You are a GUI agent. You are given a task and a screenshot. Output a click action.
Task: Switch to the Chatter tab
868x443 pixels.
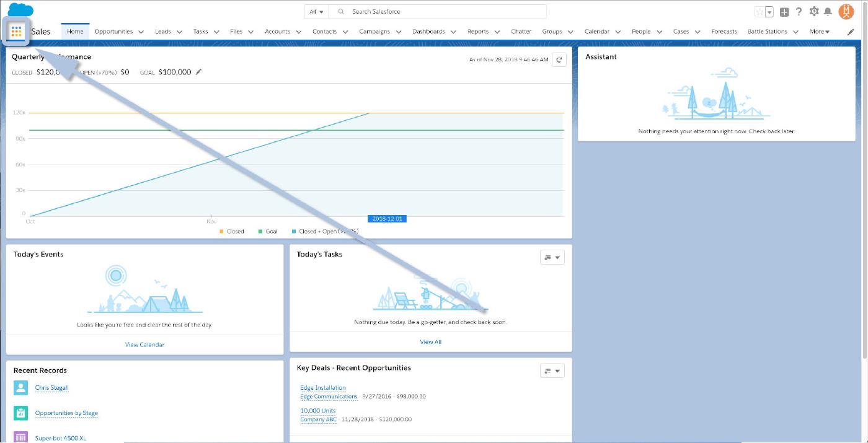(521, 32)
